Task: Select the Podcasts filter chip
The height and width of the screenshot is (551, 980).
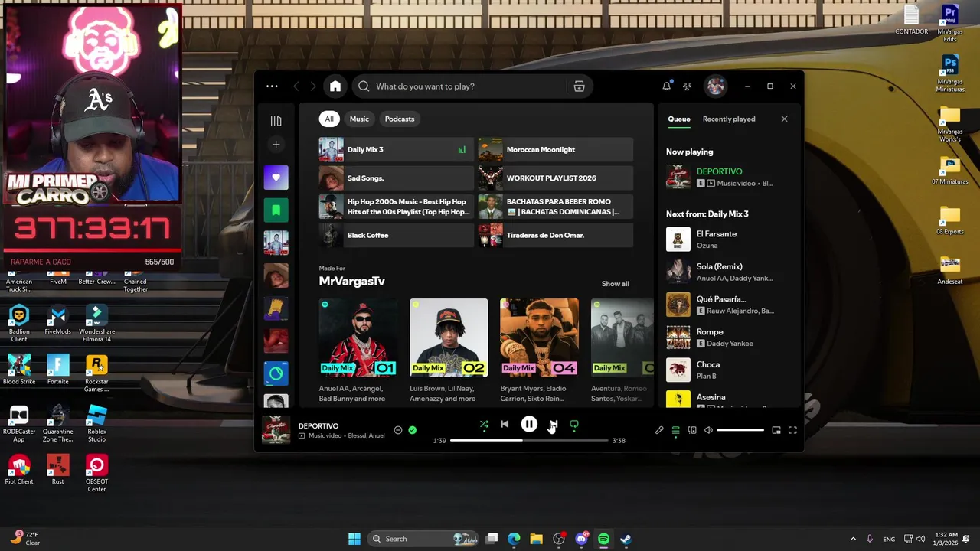Action: click(x=400, y=119)
